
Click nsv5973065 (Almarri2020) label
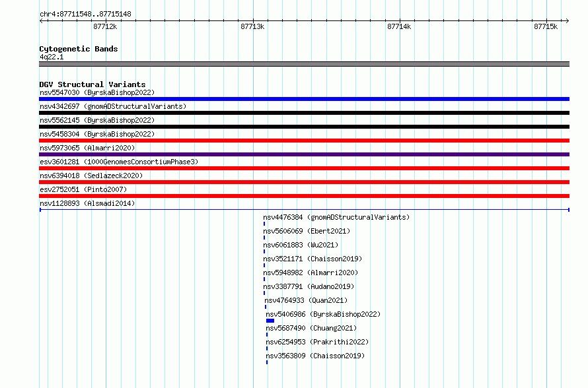pos(87,148)
